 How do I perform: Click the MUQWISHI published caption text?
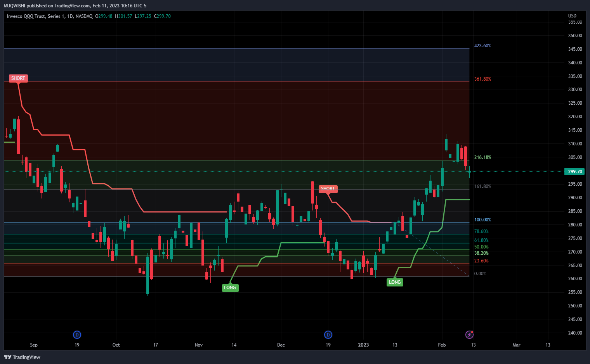pos(75,6)
